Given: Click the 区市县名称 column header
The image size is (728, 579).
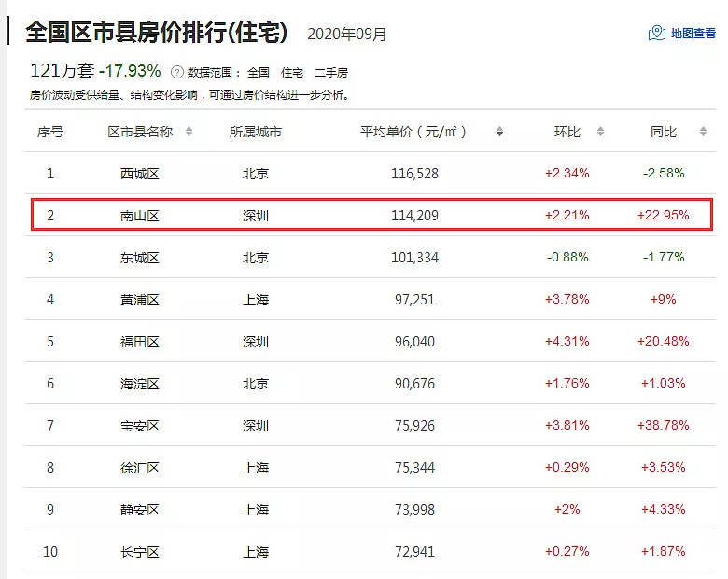Looking at the screenshot, I should [140, 132].
